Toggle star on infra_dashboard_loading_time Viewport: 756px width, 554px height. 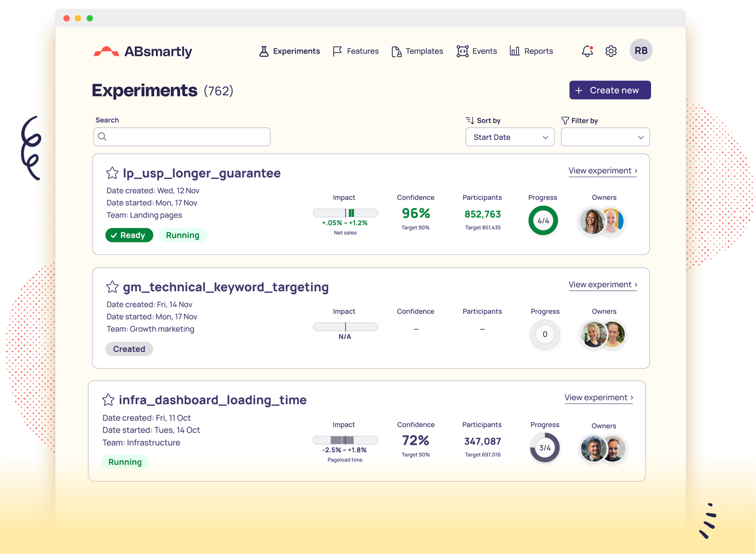tap(108, 400)
